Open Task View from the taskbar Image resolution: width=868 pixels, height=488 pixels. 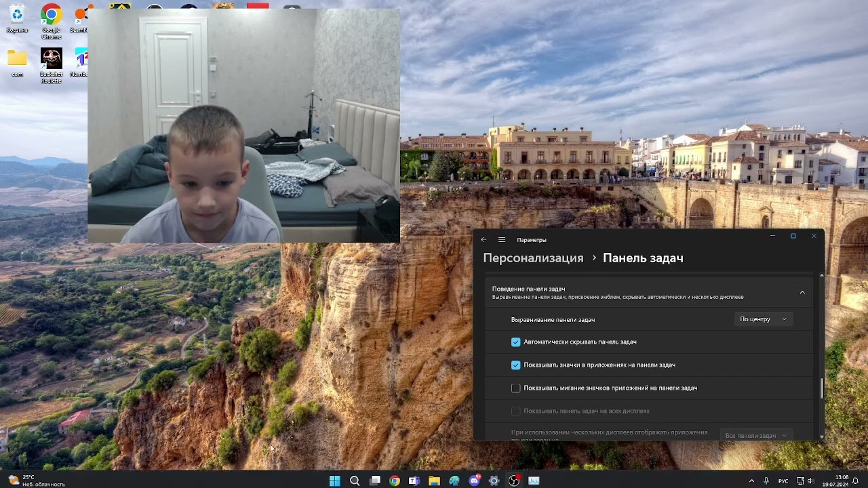(375, 481)
